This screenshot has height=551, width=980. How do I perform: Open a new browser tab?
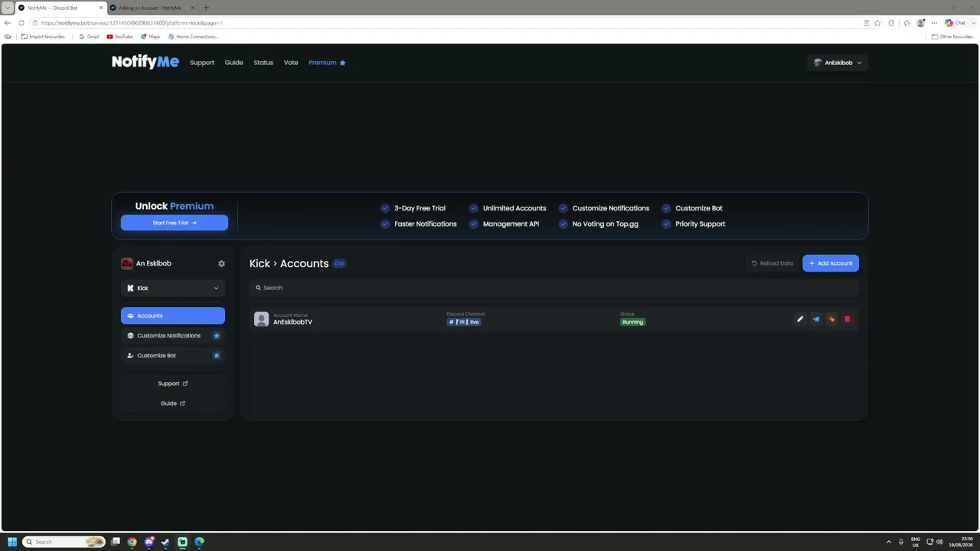(206, 8)
